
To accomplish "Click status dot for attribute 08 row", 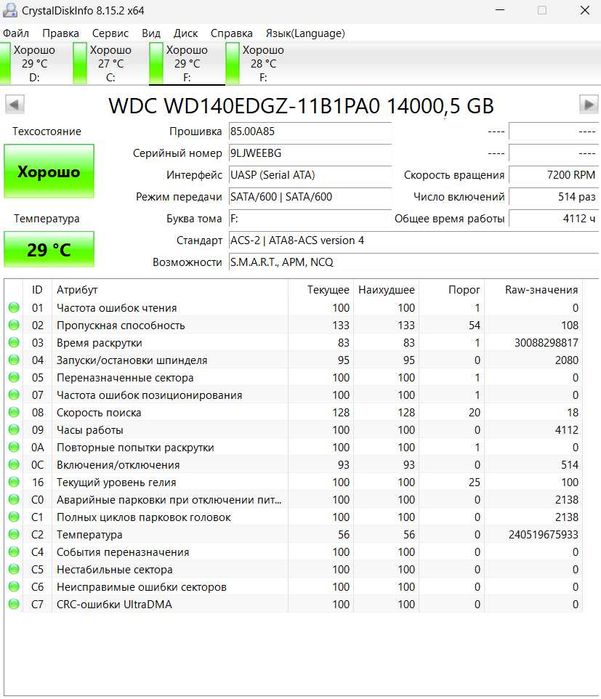I will pyautogui.click(x=14, y=412).
